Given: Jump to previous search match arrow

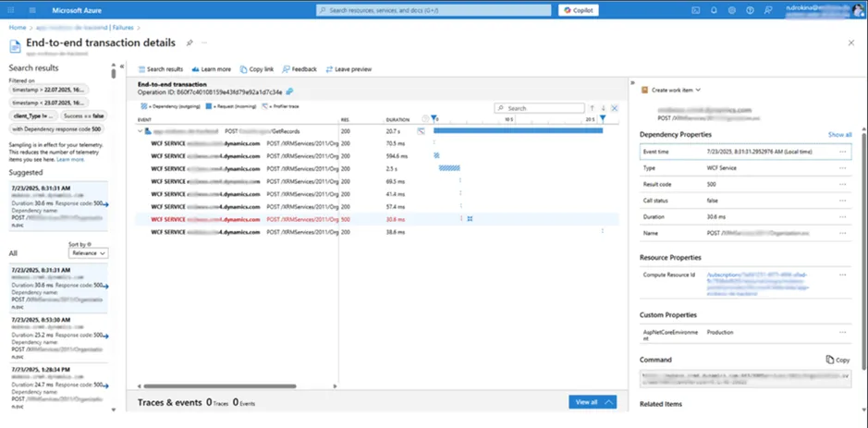Looking at the screenshot, I should click(x=592, y=108).
